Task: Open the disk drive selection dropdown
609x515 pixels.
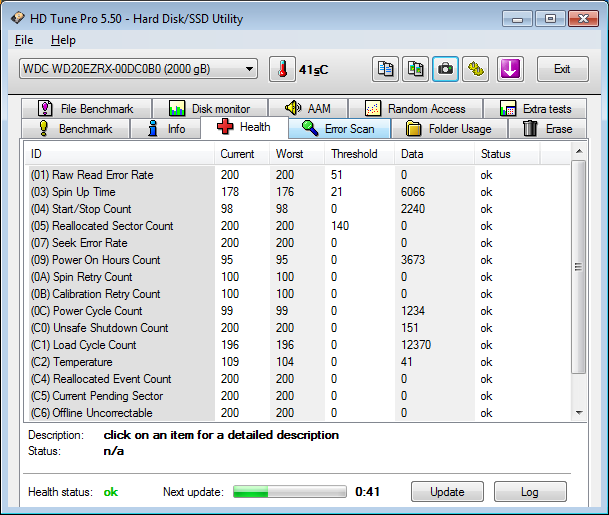Action: click(138, 69)
